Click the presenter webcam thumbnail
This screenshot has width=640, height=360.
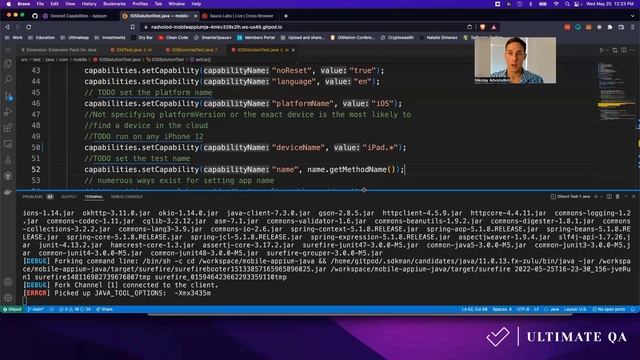coord(515,60)
